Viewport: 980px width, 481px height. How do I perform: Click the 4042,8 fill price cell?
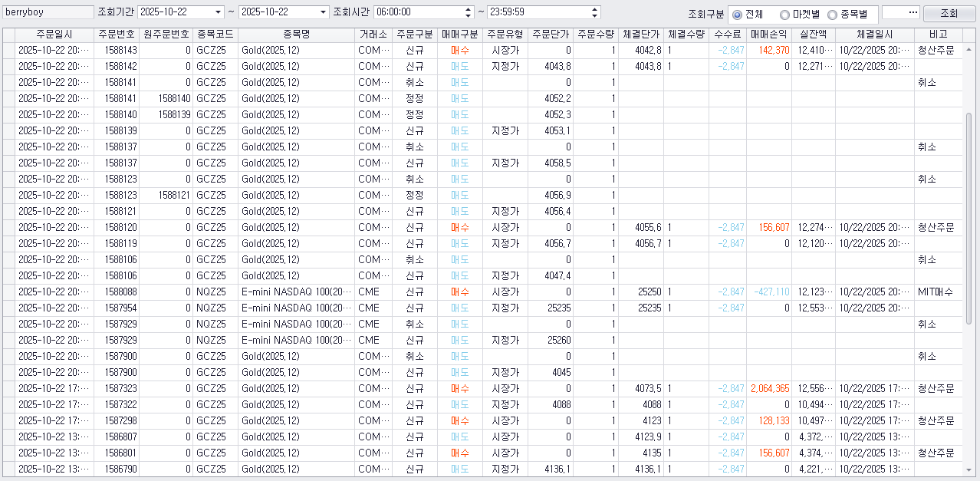point(641,50)
